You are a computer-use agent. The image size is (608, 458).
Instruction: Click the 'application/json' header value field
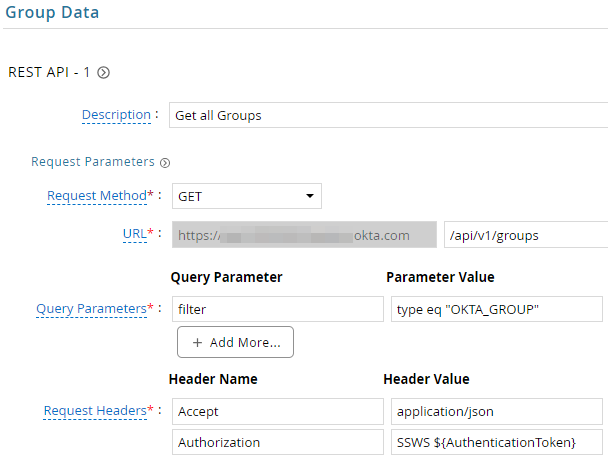(x=497, y=411)
